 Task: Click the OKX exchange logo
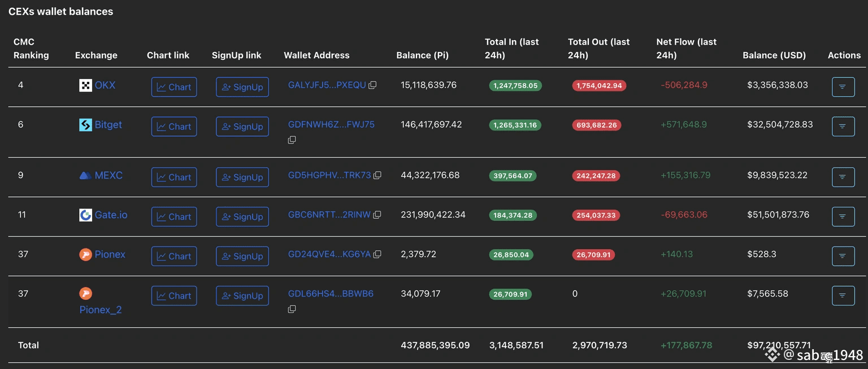point(85,85)
